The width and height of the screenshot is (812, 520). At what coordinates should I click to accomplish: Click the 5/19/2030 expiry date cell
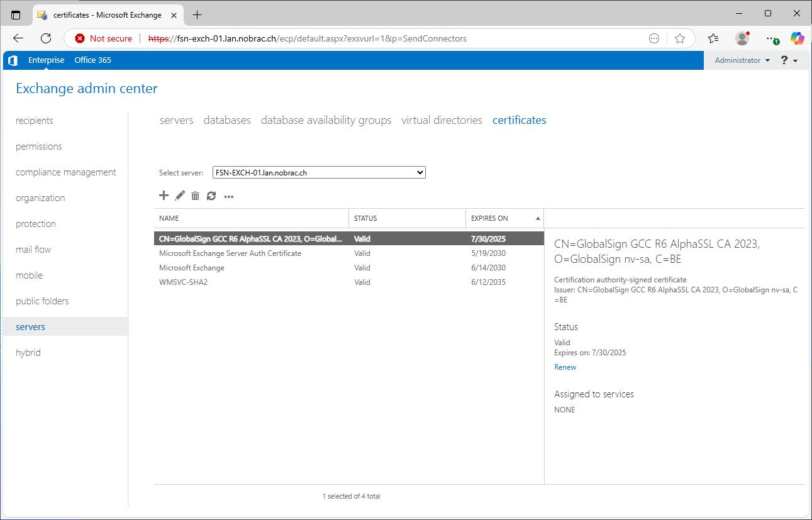pyautogui.click(x=488, y=253)
